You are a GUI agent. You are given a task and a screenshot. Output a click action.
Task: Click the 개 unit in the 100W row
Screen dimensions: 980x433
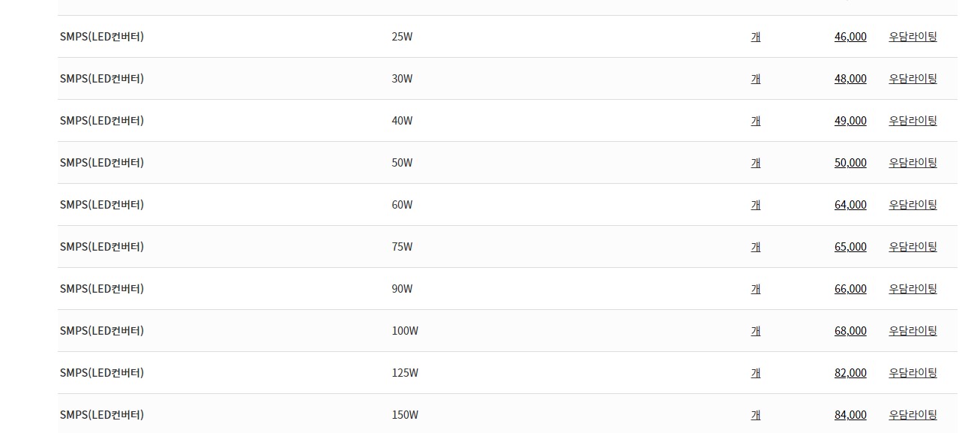pyautogui.click(x=756, y=331)
